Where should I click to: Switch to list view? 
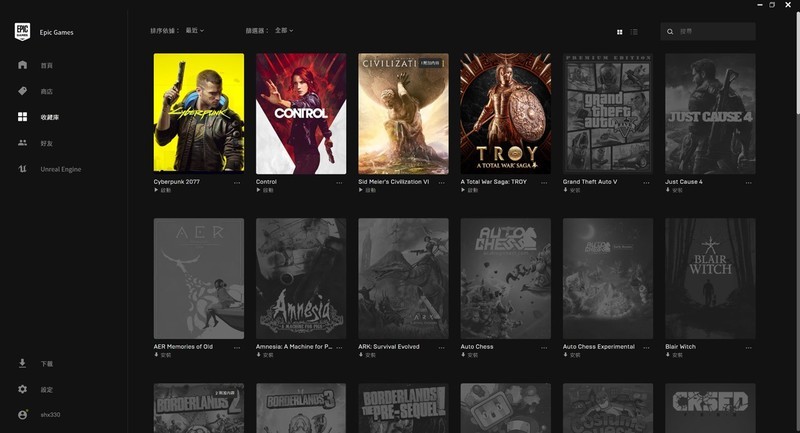[x=634, y=32]
